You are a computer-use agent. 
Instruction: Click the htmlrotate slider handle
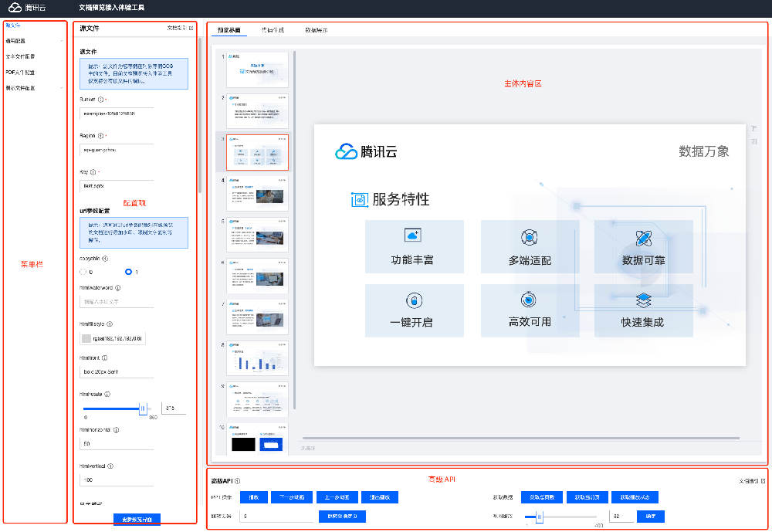143,408
